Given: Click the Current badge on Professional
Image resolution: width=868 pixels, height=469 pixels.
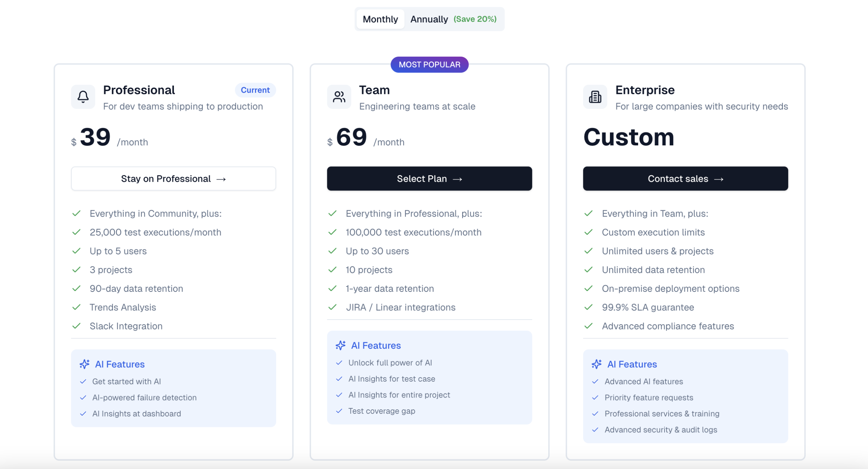Looking at the screenshot, I should pos(255,90).
